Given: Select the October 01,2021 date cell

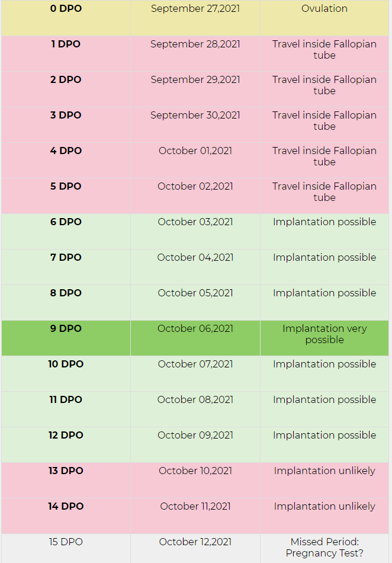Looking at the screenshot, I should [195, 151].
